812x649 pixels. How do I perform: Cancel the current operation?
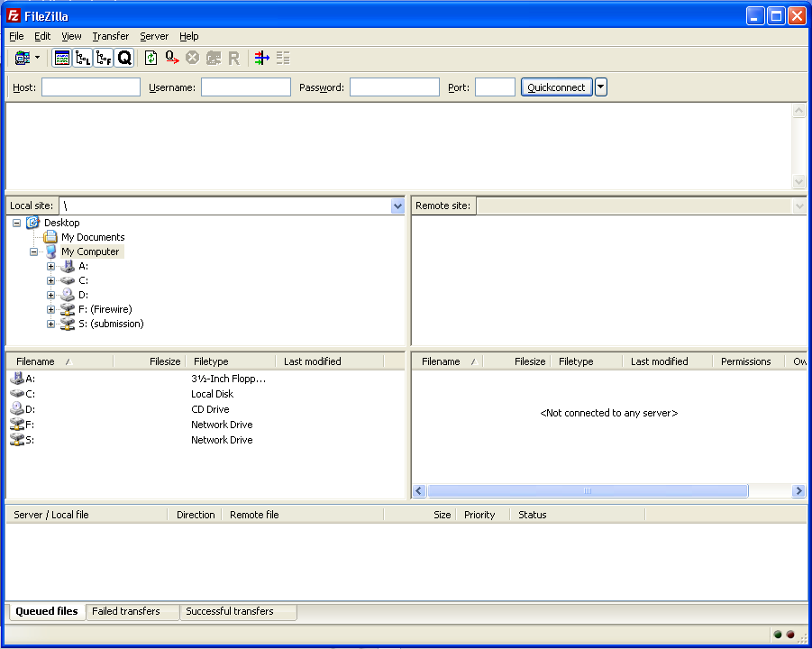click(193, 58)
